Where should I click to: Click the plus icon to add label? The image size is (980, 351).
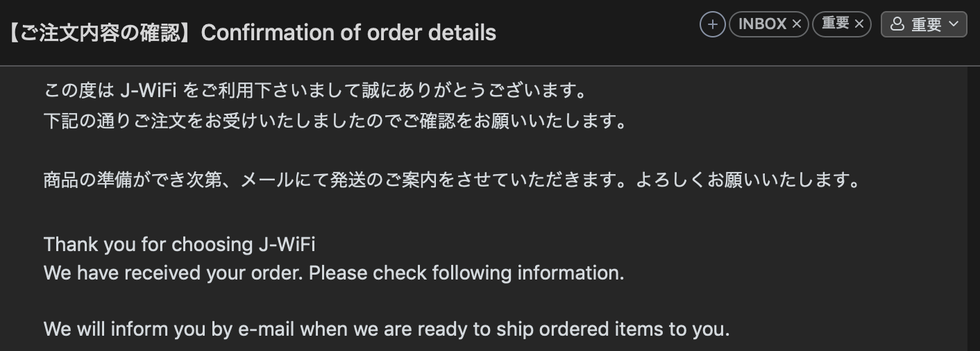pyautogui.click(x=712, y=24)
